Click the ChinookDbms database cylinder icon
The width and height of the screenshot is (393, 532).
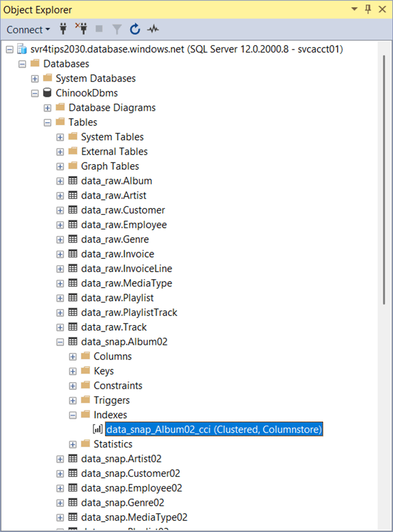[x=47, y=93]
